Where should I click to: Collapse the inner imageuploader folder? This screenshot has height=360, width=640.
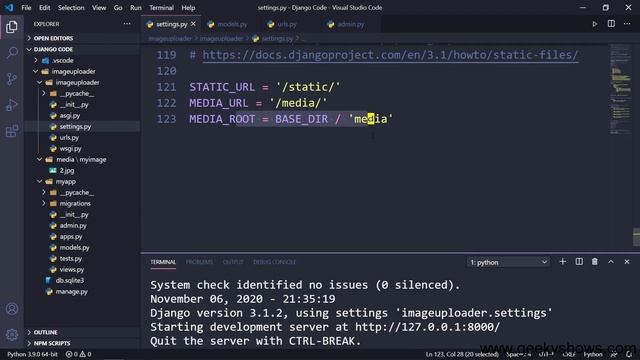pyautogui.click(x=78, y=82)
